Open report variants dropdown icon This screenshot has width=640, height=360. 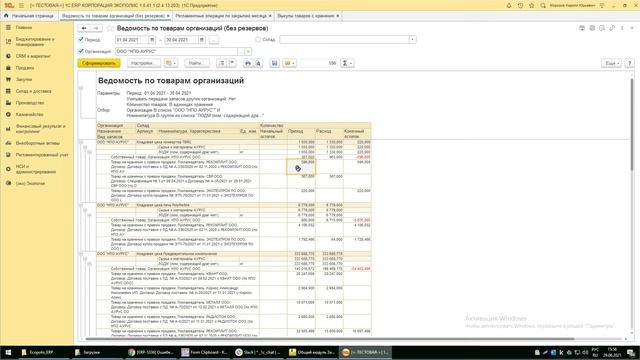pyautogui.click(x=171, y=63)
